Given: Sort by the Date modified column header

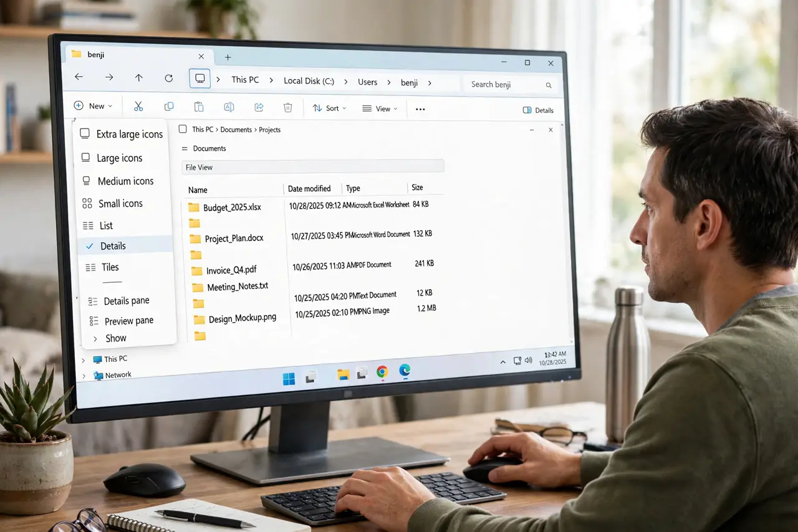Looking at the screenshot, I should click(x=309, y=189).
